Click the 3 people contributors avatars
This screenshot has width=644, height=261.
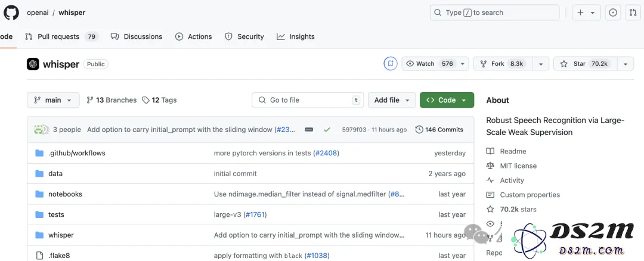[x=41, y=130]
